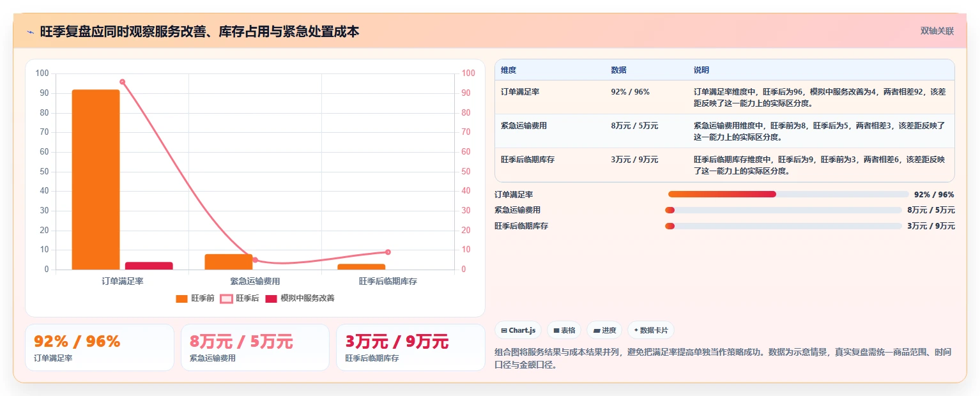Click the tall orange 订单满足率 bar
The height and width of the screenshot is (396, 980).
pyautogui.click(x=96, y=179)
